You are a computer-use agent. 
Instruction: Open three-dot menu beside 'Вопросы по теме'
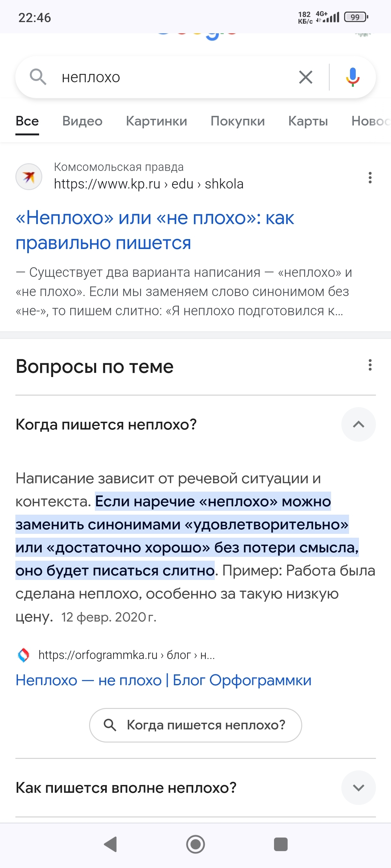point(370,365)
